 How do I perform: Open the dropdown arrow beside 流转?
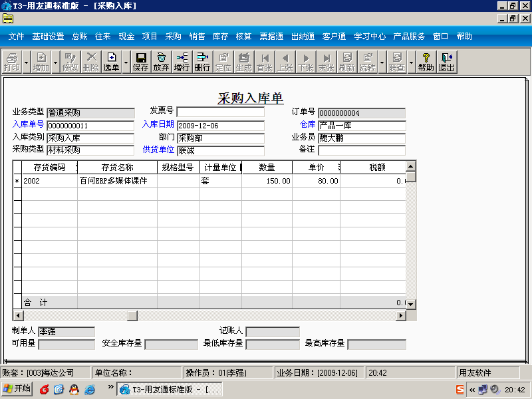tap(382, 62)
